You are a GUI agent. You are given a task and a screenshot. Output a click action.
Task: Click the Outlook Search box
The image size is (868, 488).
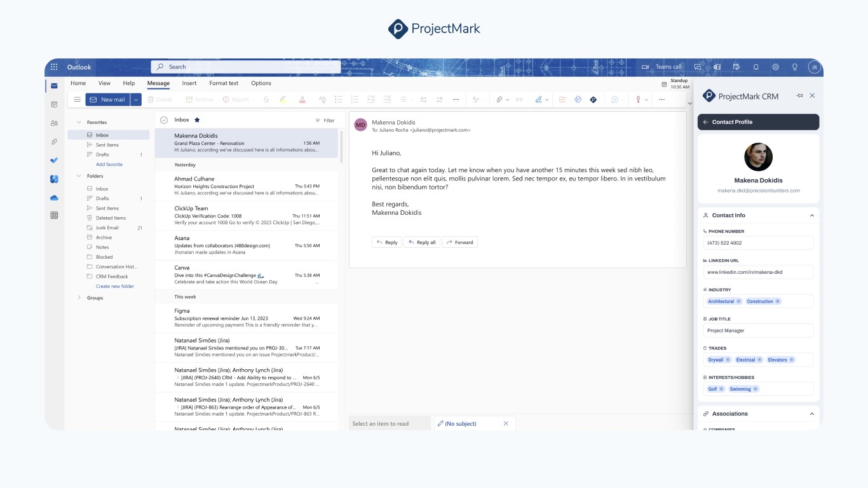(245, 67)
